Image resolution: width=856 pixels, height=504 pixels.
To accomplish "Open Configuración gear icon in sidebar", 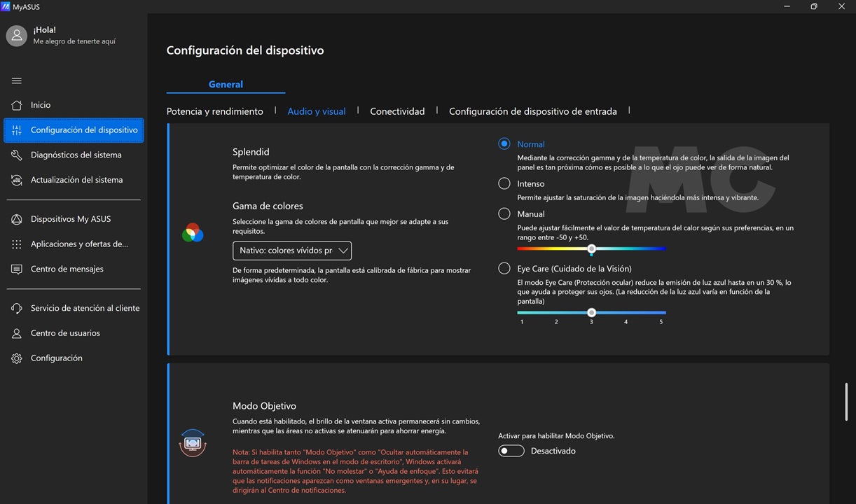I will click(x=17, y=358).
